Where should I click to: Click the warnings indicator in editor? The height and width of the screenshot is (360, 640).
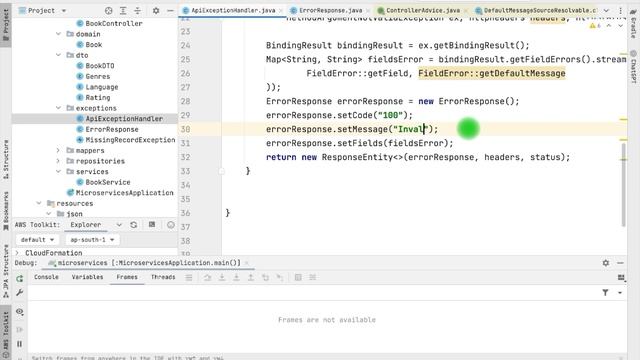594,26
